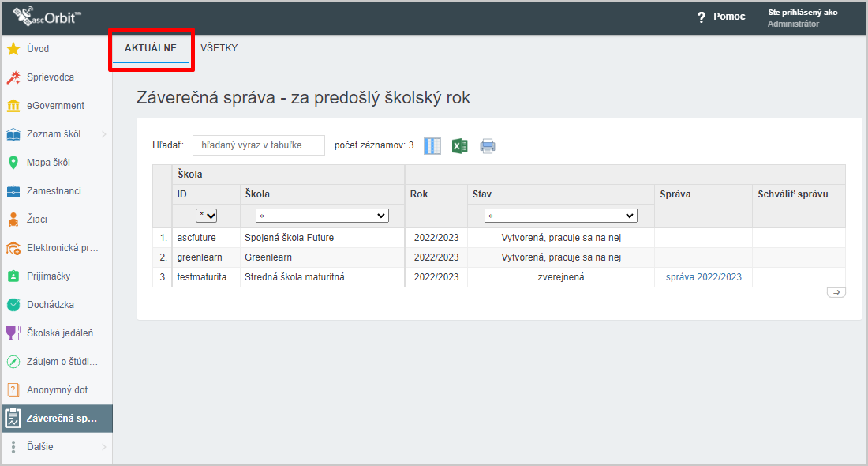The image size is (868, 466).
Task: Click the search field in table
Action: [258, 145]
